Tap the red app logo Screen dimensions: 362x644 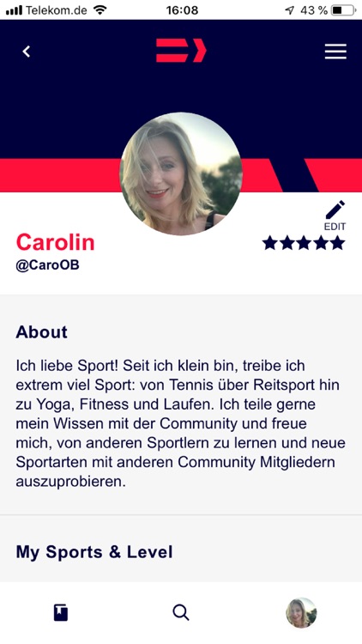pos(181,51)
